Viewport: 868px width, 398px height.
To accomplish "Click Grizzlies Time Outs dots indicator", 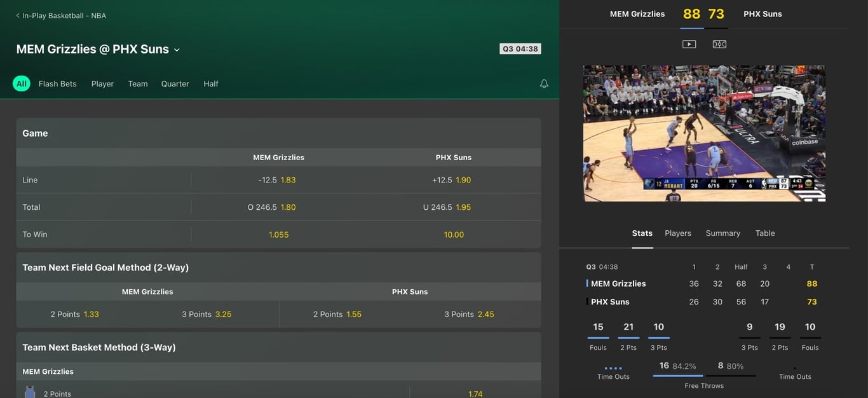I will (613, 368).
